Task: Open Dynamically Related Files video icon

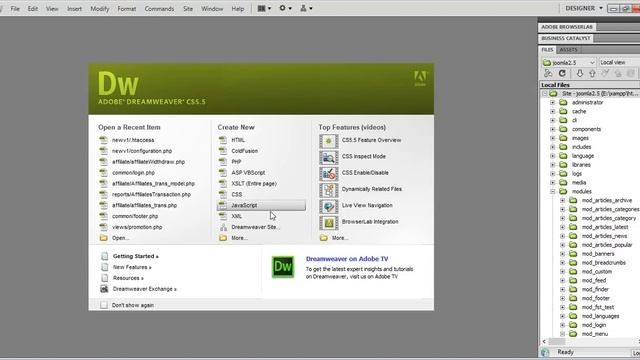Action: tap(329, 190)
